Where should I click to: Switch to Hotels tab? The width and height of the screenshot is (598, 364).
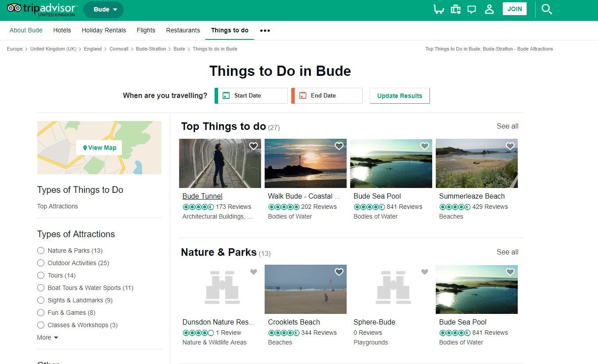(62, 30)
